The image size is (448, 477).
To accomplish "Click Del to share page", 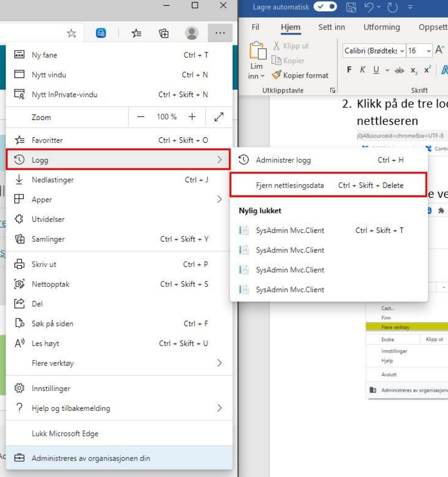I will coord(119,304).
